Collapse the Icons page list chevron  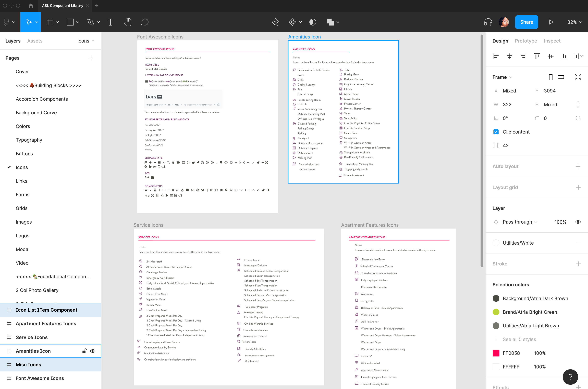pos(93,41)
